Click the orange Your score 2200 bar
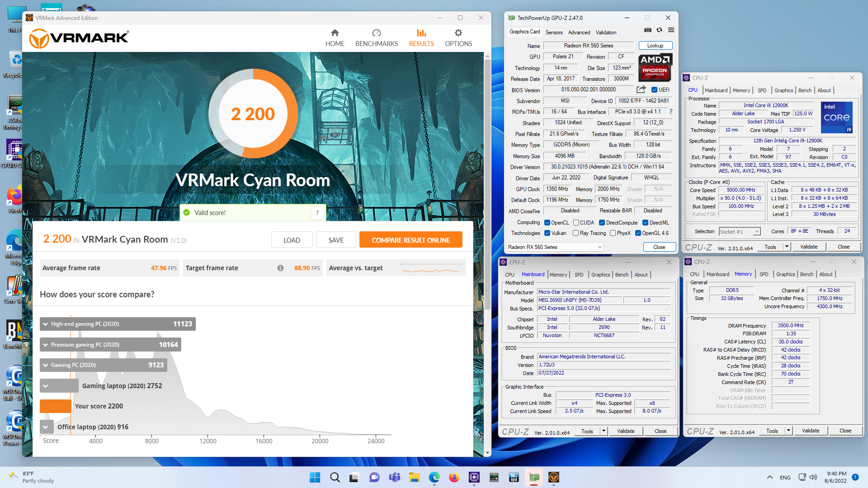This screenshot has height=488, width=868. pyautogui.click(x=56, y=406)
